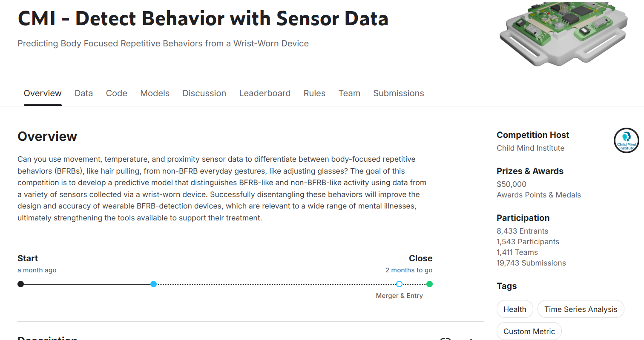The image size is (644, 340).
Task: Click the Start dot on the competition timeline
Action: [x=20, y=284]
